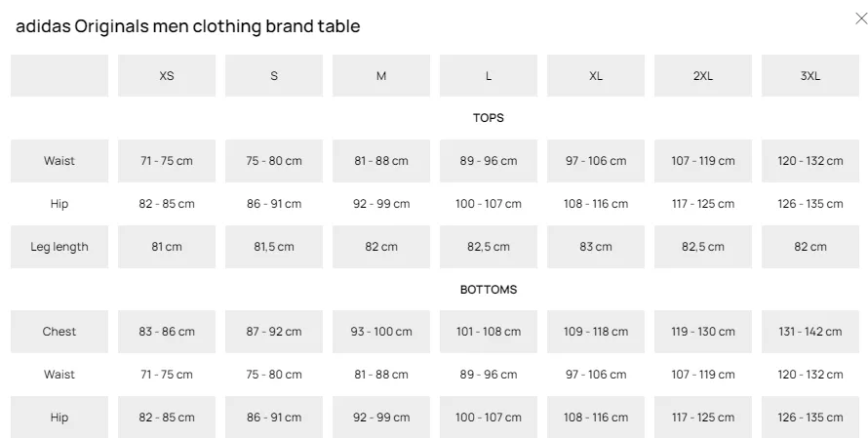Click the 81,5 cm leg length cell

pyautogui.click(x=274, y=247)
